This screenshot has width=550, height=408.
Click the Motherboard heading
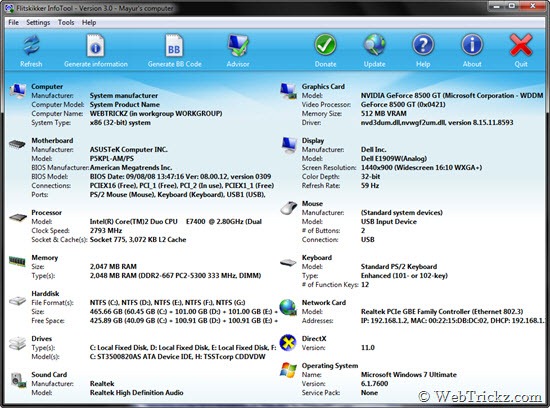(x=52, y=140)
